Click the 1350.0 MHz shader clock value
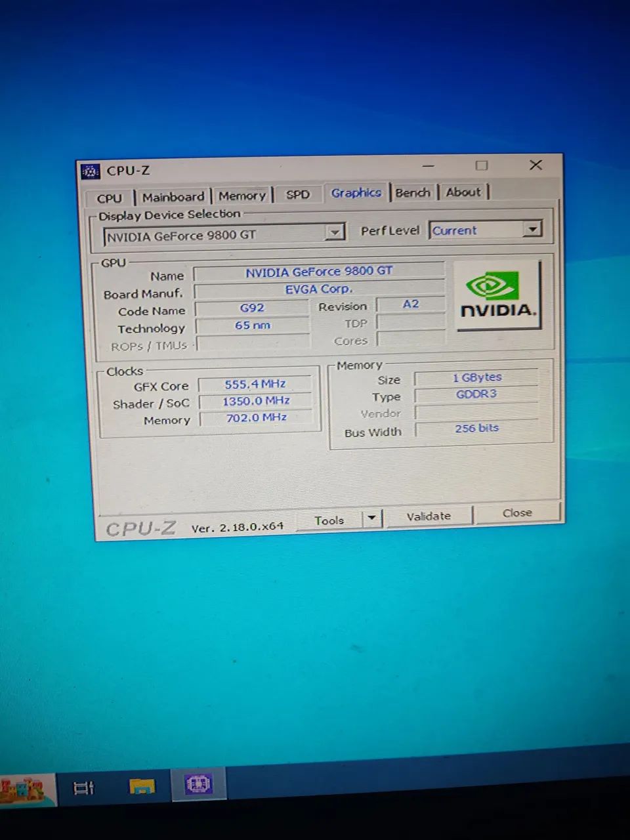630x840 pixels. coord(256,401)
